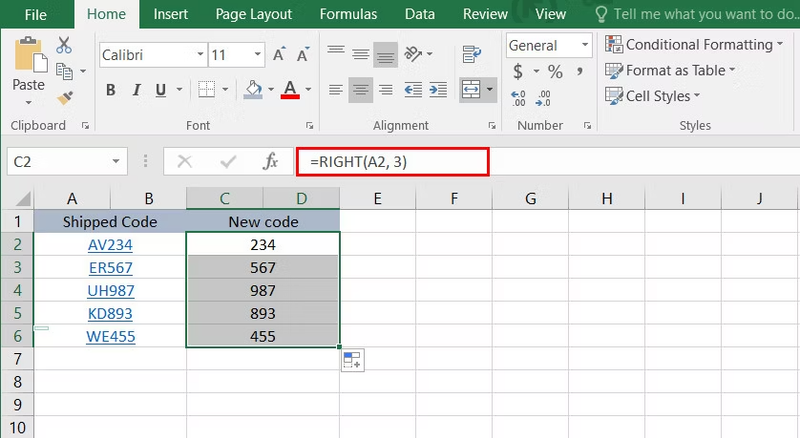Cancel the formula entry with X
The width and height of the screenshot is (800, 438).
[x=184, y=162]
